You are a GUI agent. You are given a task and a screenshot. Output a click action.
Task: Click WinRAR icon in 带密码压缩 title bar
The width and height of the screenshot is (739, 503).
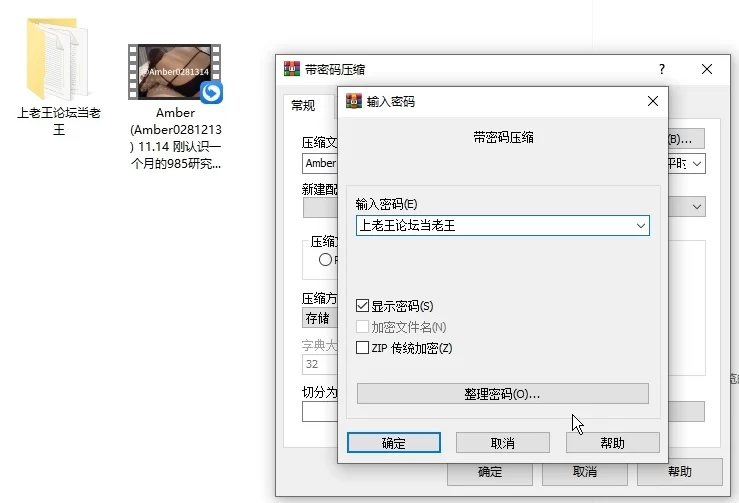(292, 69)
